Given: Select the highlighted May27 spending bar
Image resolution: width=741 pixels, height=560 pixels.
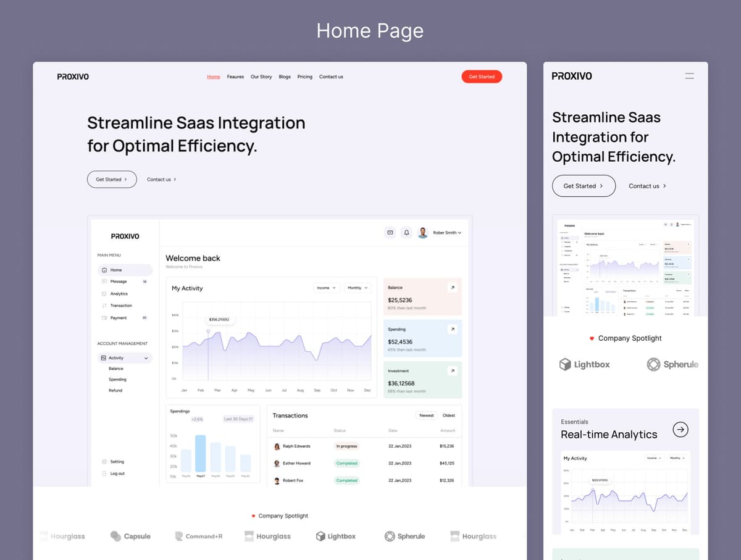Looking at the screenshot, I should [x=201, y=453].
